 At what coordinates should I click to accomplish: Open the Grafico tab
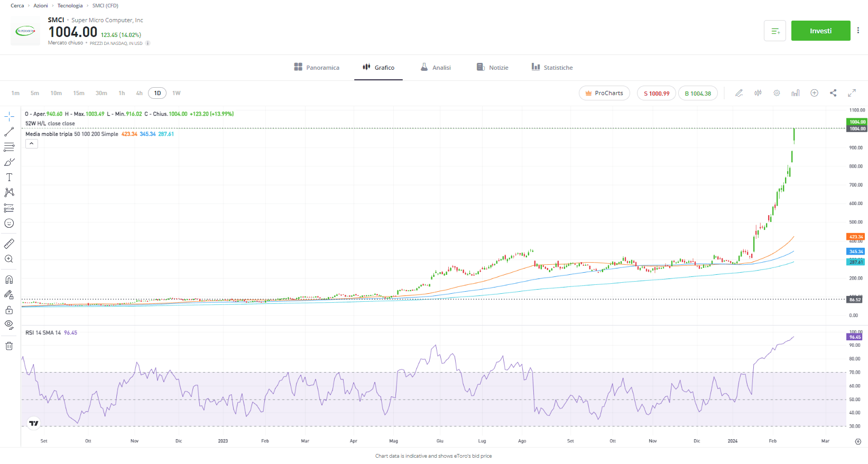(378, 68)
